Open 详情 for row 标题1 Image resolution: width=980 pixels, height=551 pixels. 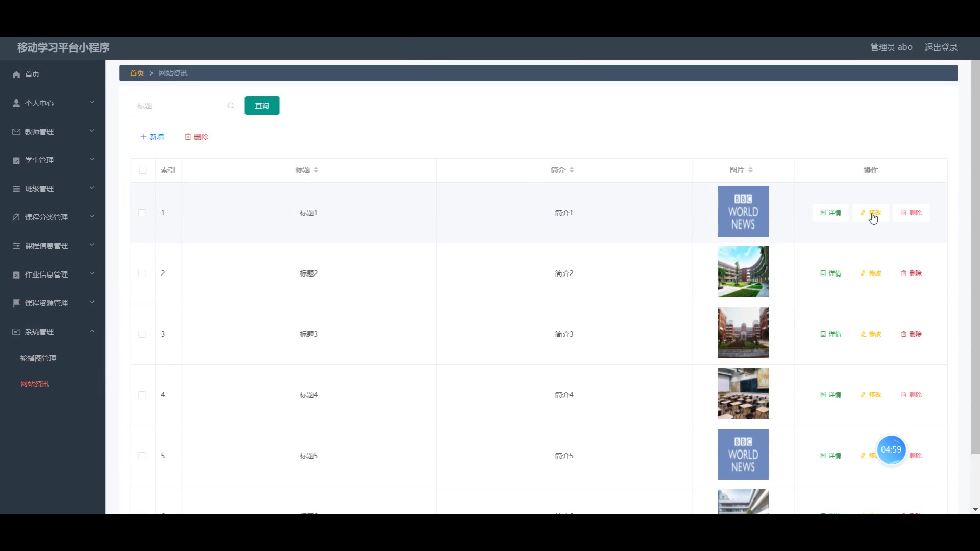830,213
